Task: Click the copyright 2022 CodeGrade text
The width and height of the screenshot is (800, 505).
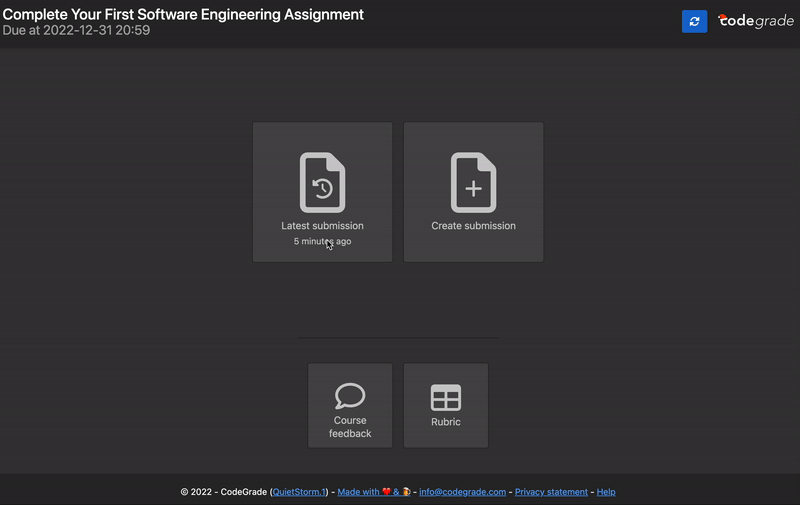Action: coord(223,492)
